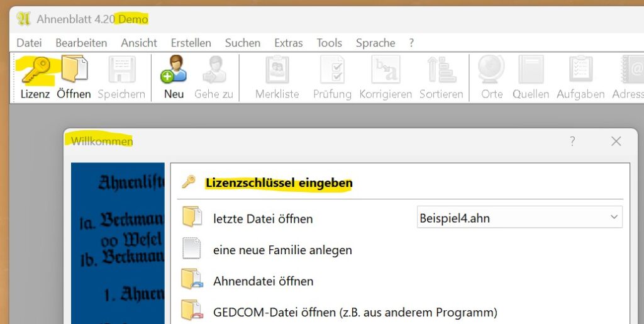The height and width of the screenshot is (324, 644).
Task: Choose GEDCOM-Datei öffnen option
Action: [355, 313]
